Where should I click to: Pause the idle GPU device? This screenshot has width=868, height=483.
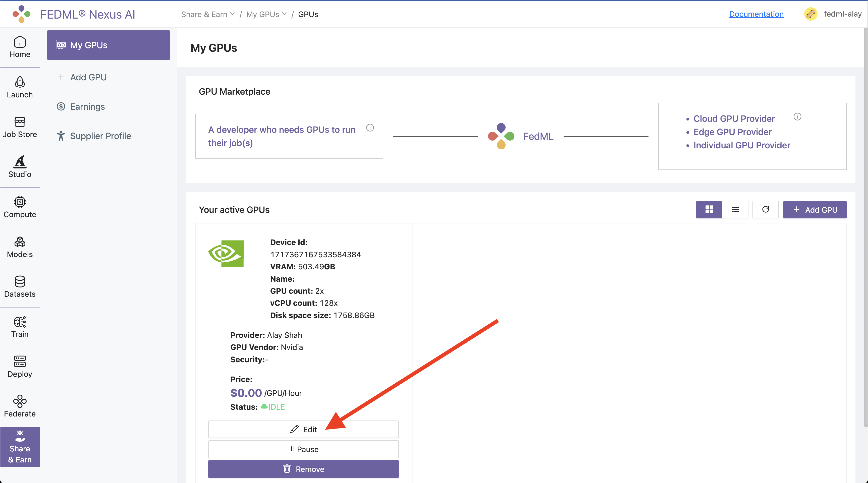[303, 449]
